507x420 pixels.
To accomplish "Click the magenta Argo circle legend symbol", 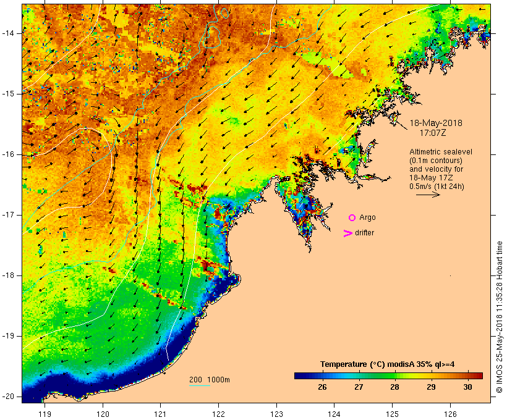I will click(x=352, y=218).
